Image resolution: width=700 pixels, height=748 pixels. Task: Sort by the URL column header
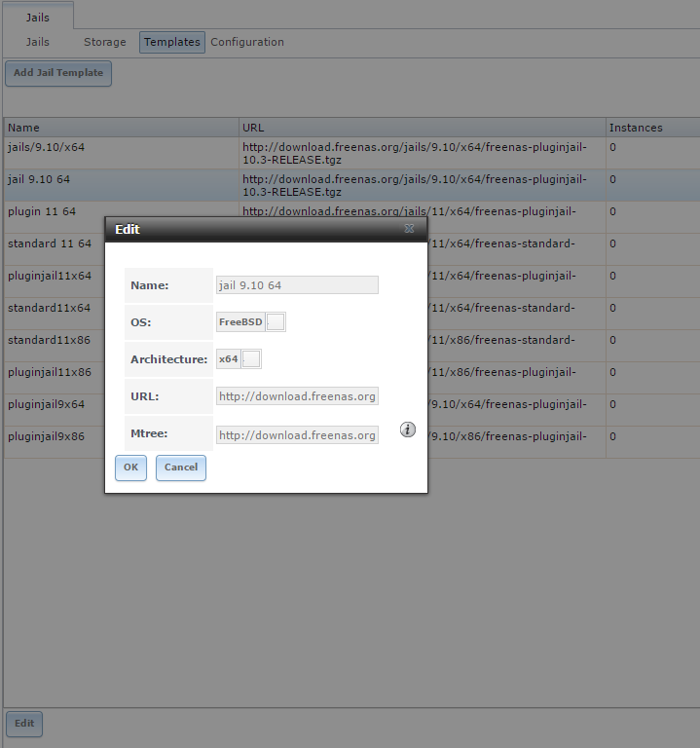tap(422, 128)
